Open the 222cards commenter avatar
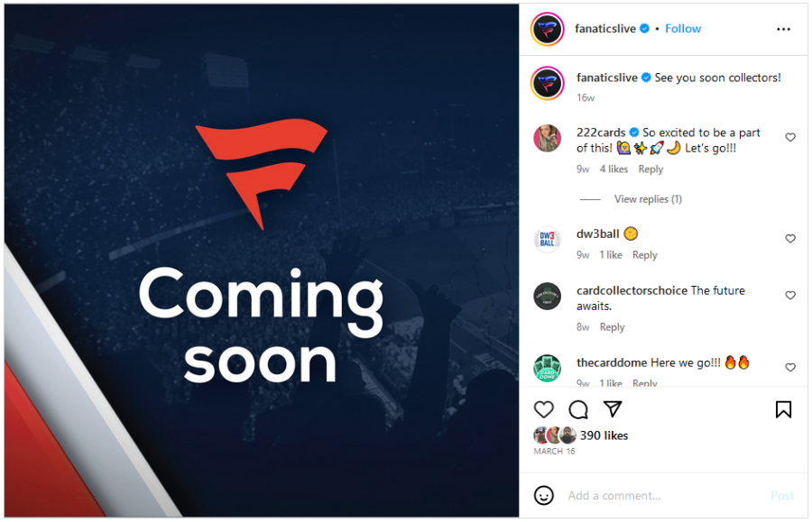Viewport: 812px width, 522px height. (x=548, y=138)
